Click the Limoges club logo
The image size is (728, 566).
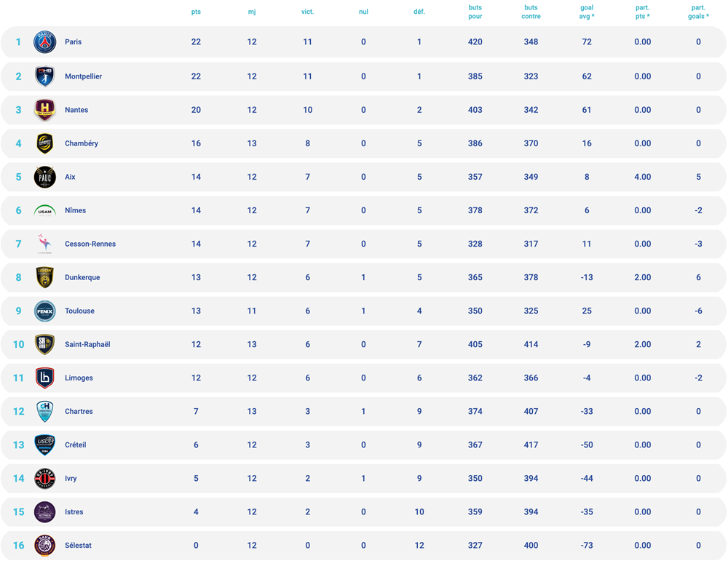click(45, 378)
